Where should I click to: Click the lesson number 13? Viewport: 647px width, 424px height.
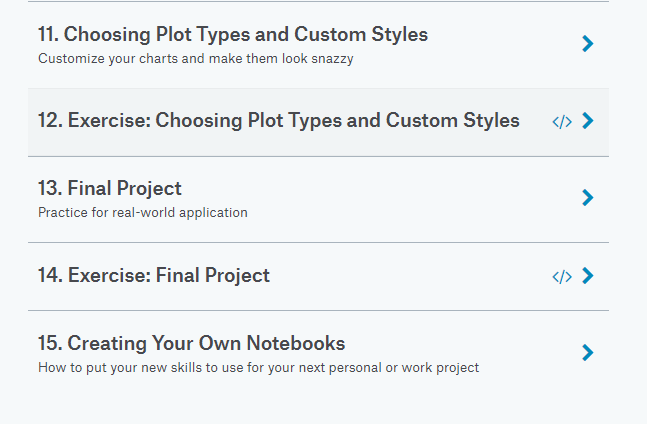49,189
